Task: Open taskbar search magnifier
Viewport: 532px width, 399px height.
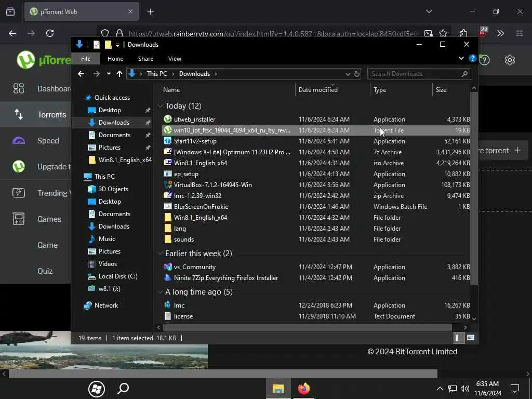Action: click(x=123, y=389)
